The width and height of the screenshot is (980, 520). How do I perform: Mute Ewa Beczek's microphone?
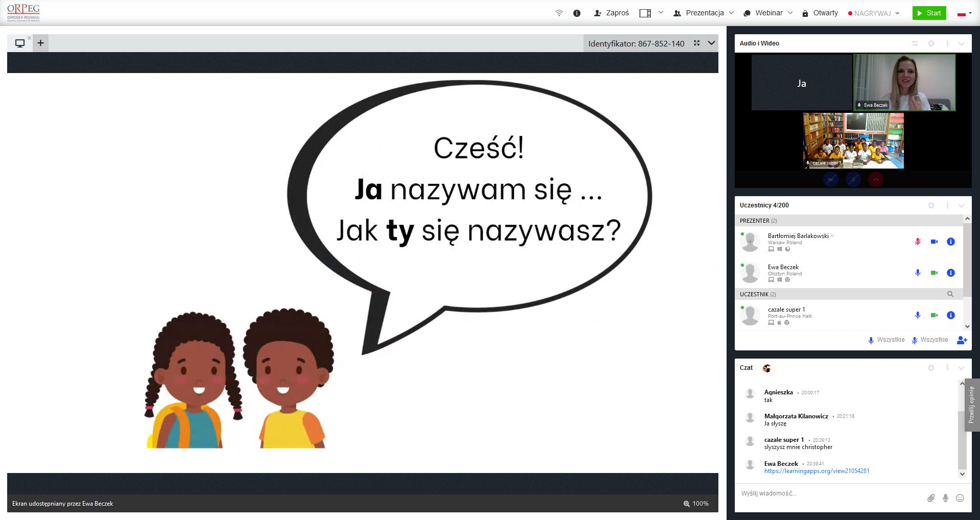tap(918, 273)
